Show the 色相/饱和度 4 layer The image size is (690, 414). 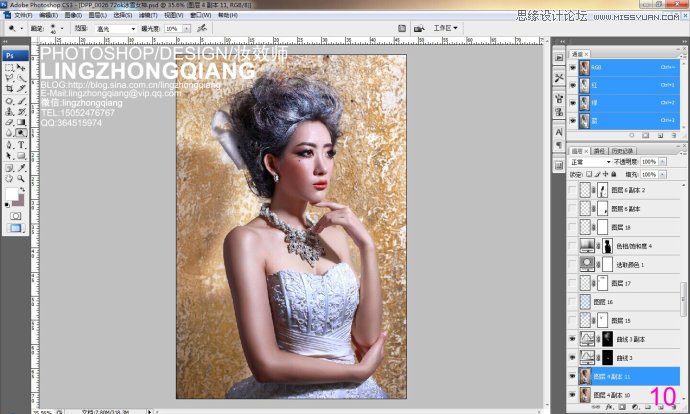tap(573, 246)
